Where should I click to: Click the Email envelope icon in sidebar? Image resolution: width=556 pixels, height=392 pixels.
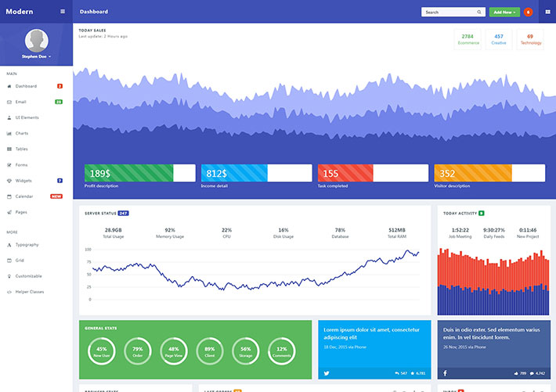click(x=9, y=102)
